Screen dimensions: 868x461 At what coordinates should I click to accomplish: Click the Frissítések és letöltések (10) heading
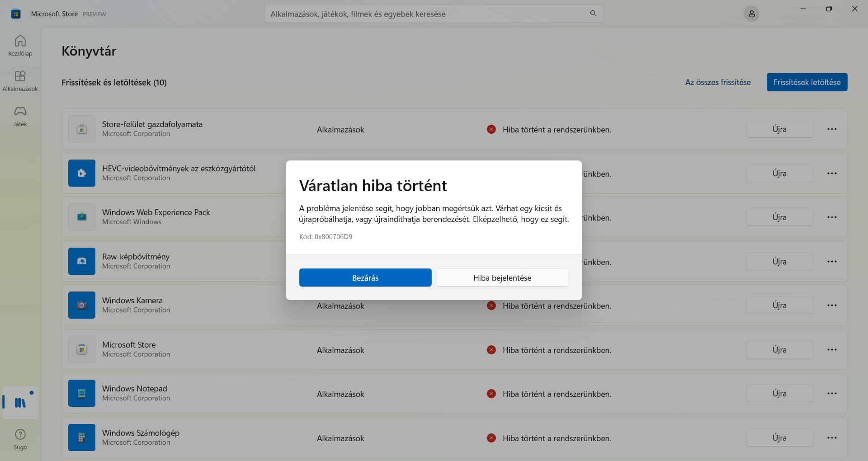(x=114, y=83)
